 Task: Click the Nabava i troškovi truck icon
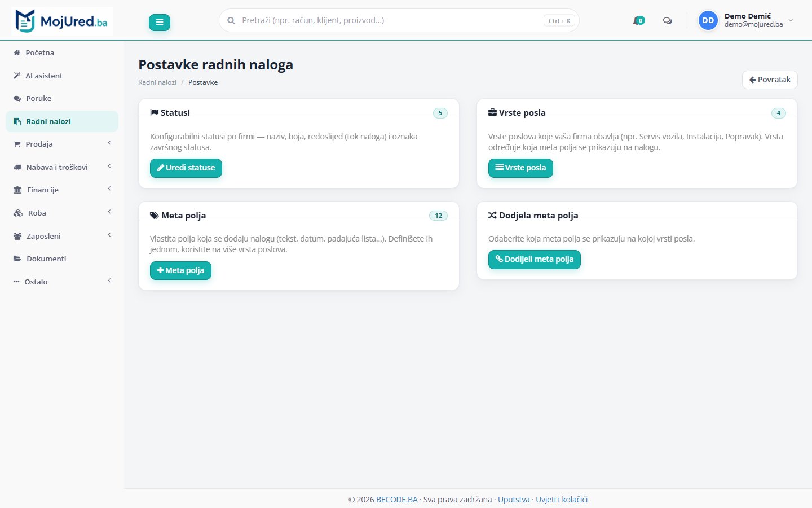click(x=17, y=167)
